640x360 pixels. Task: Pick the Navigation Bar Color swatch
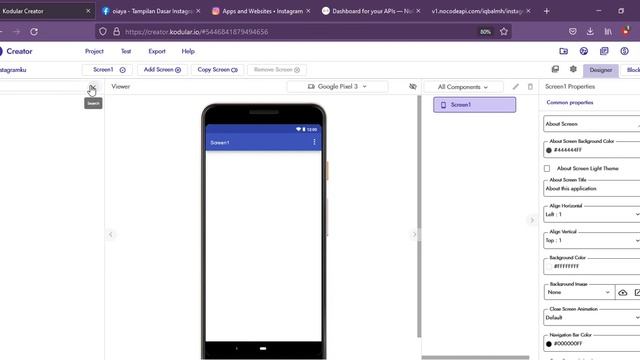tap(549, 344)
